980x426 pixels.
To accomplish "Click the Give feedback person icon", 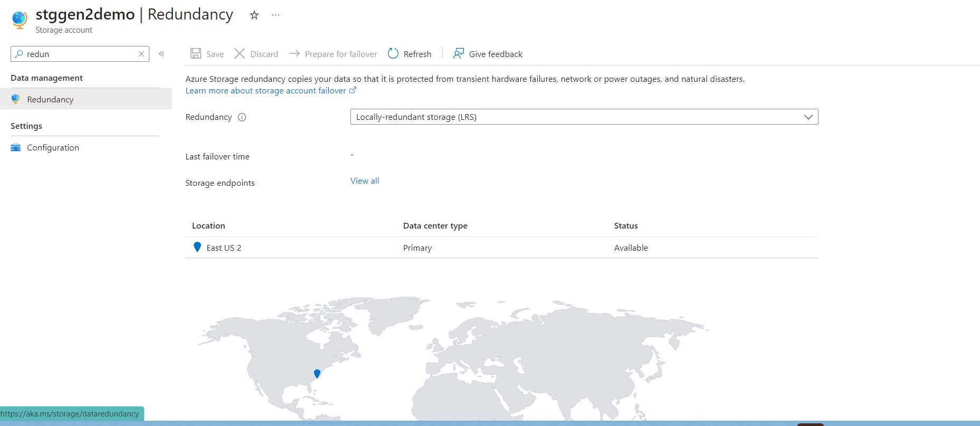I will [x=459, y=53].
